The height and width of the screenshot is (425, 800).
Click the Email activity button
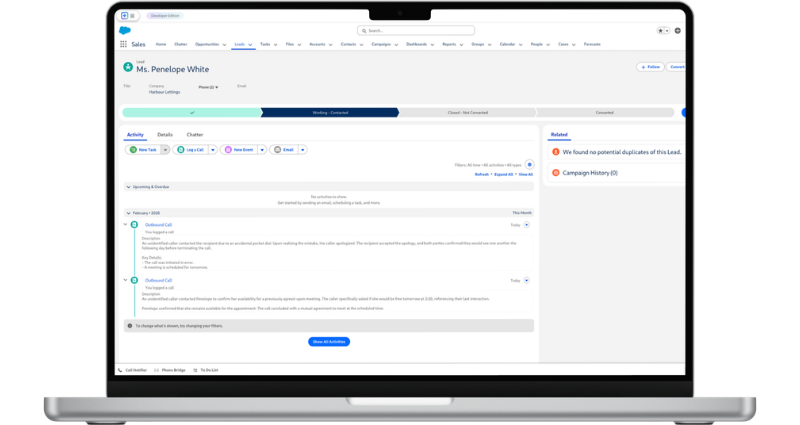284,149
